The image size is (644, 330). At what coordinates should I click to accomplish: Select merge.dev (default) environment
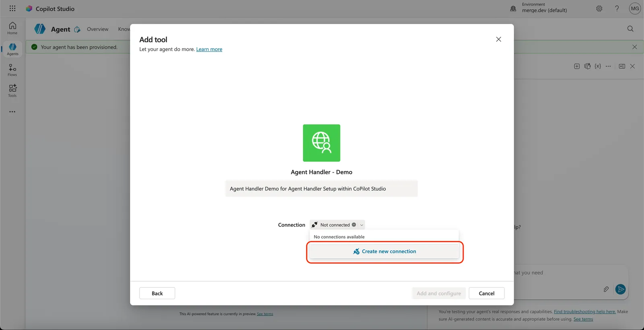pos(545,10)
